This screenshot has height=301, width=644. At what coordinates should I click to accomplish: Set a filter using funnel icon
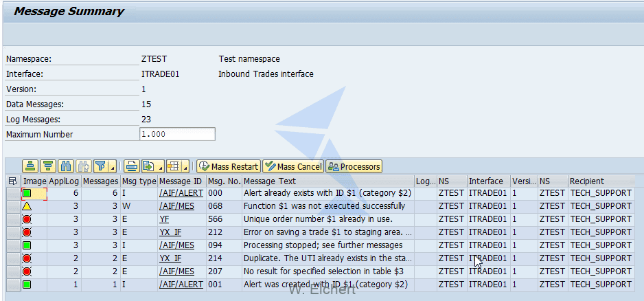[101, 166]
